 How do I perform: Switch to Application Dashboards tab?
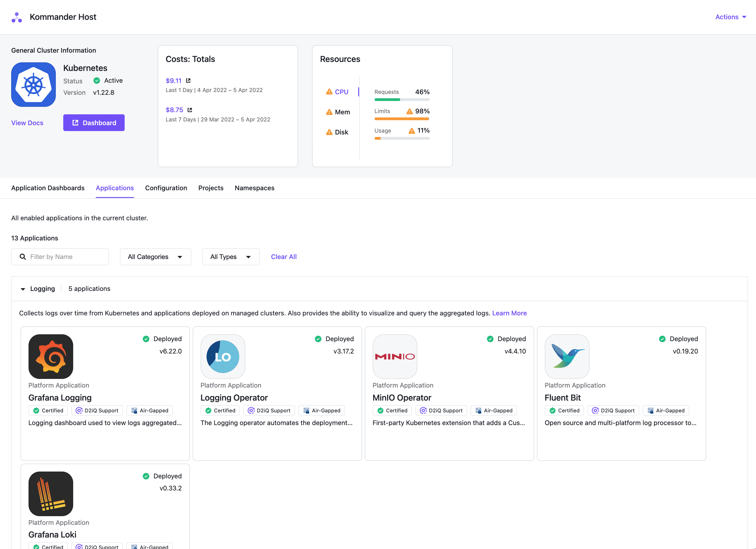(x=48, y=188)
